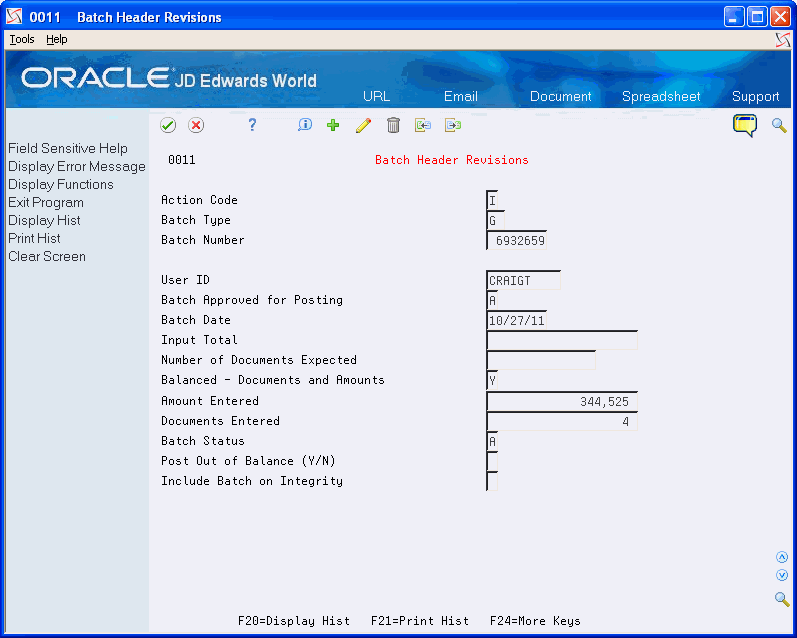Click the page up arrow circle icon
The image size is (797, 638).
tap(782, 557)
